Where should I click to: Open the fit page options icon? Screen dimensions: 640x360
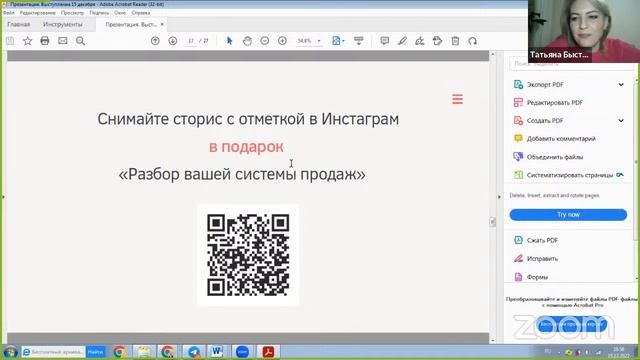[x=338, y=41]
